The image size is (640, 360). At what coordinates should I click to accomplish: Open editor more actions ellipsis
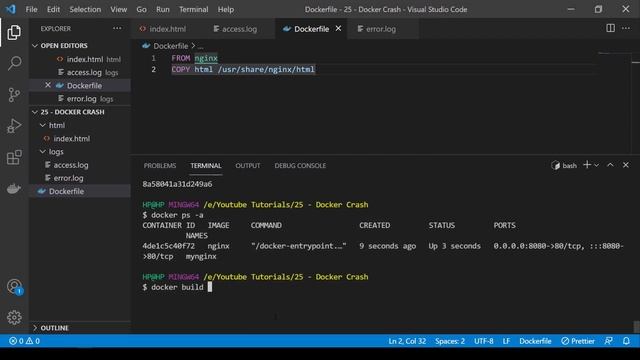(x=626, y=28)
